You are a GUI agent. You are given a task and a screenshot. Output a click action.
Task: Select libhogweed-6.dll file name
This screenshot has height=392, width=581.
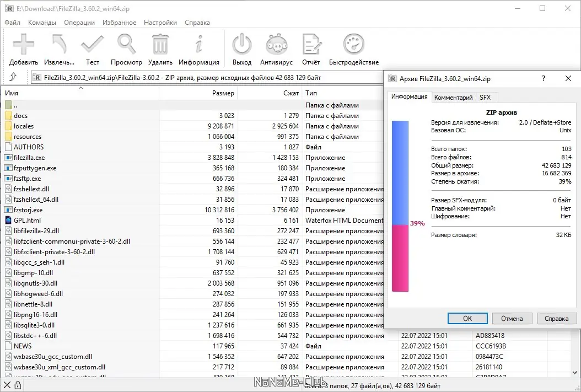point(38,294)
